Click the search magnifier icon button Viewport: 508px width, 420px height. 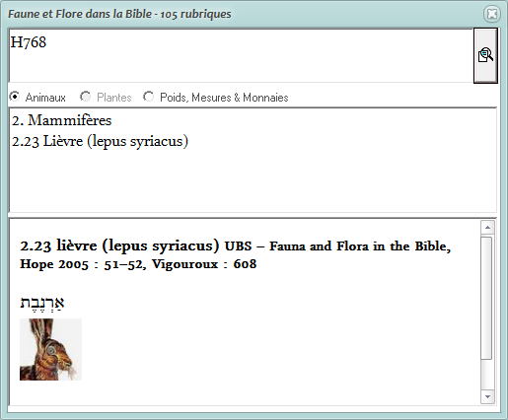coord(485,55)
